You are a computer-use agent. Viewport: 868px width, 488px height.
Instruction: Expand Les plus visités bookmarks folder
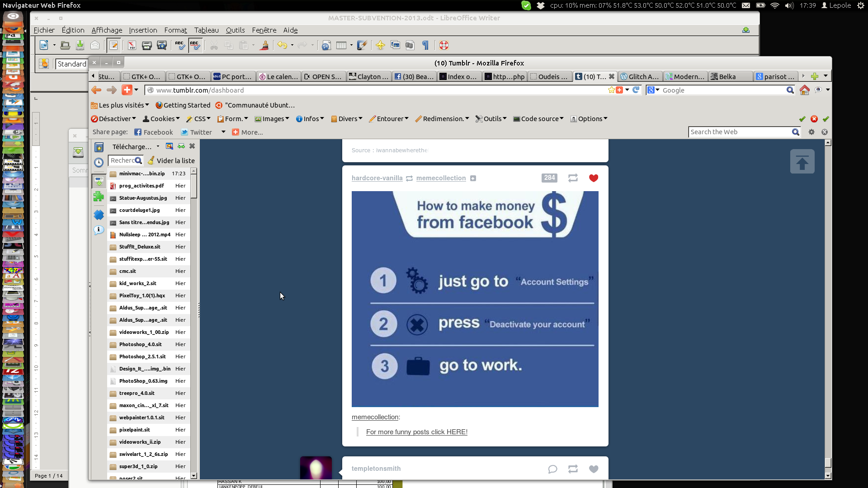click(120, 105)
